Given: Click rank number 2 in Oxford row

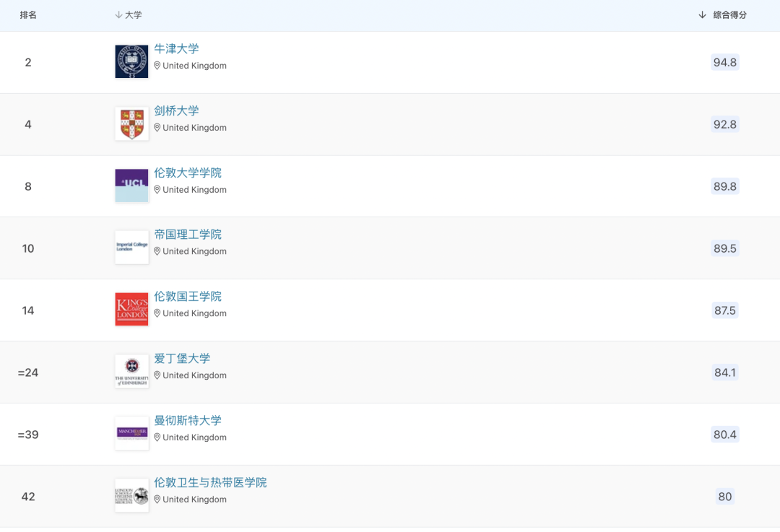Looking at the screenshot, I should 28,62.
